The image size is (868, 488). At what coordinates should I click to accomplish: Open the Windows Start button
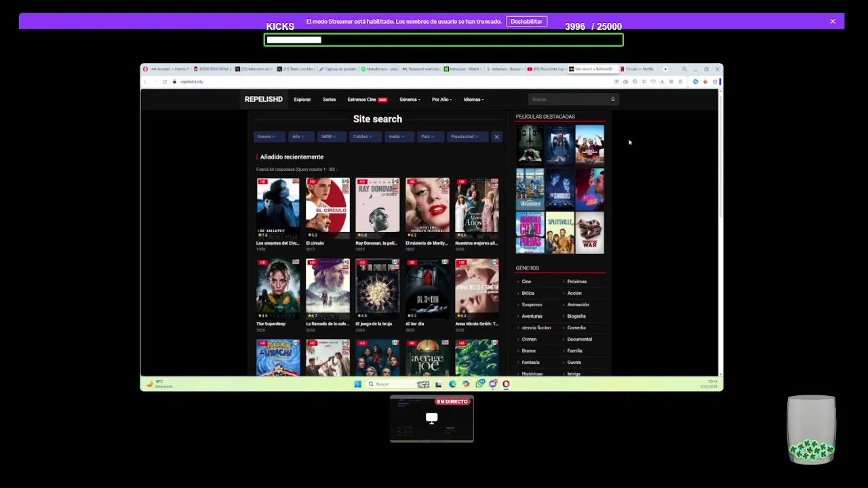click(x=357, y=384)
